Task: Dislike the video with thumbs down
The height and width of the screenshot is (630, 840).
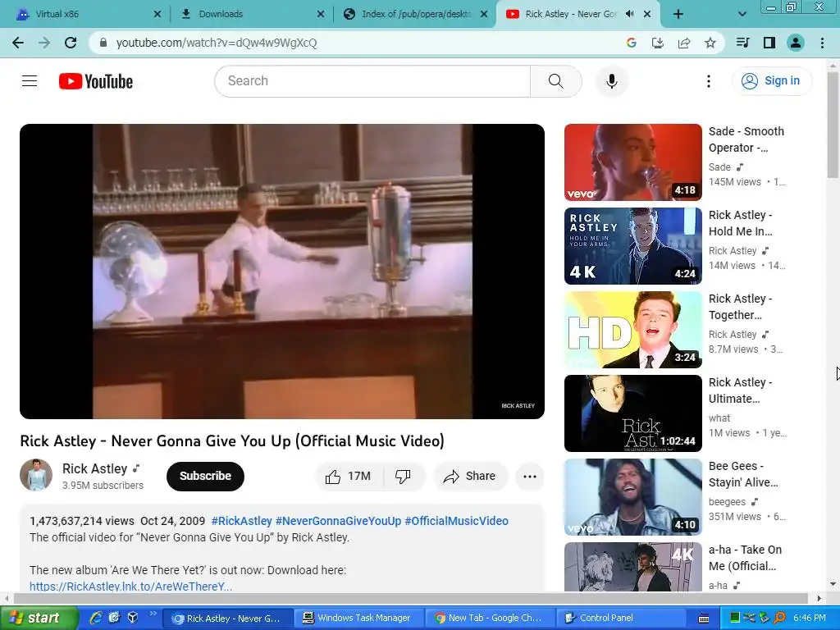Action: click(403, 476)
